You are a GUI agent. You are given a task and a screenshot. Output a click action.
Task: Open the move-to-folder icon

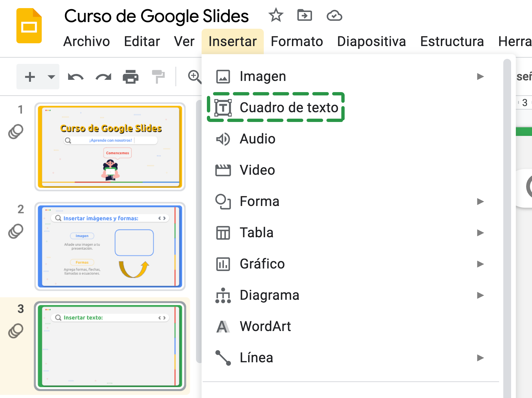tap(304, 15)
